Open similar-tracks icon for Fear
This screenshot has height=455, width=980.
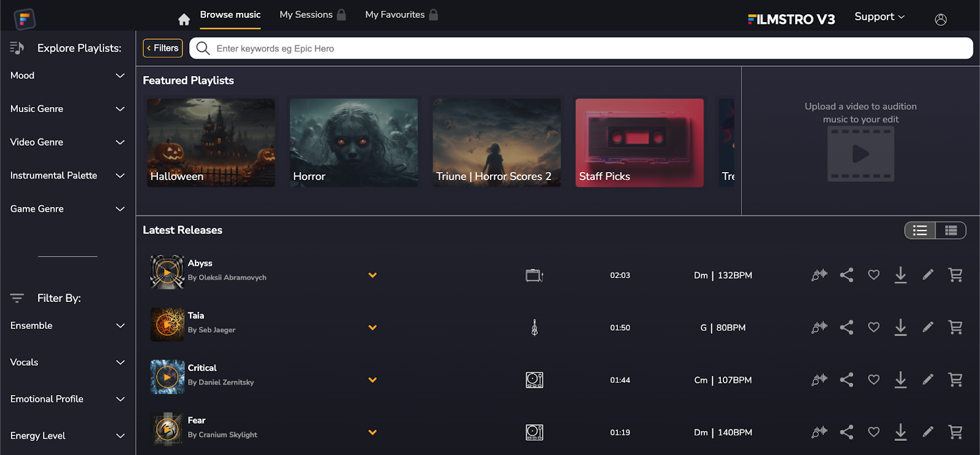coord(820,432)
